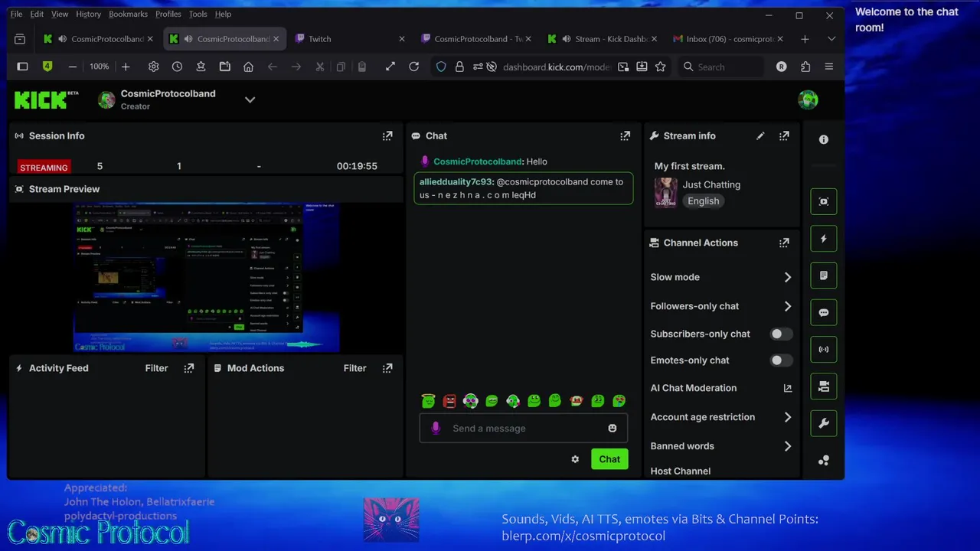The height and width of the screenshot is (551, 980).
Task: Click the CosmicProtocolband username in chat
Action: (478, 161)
